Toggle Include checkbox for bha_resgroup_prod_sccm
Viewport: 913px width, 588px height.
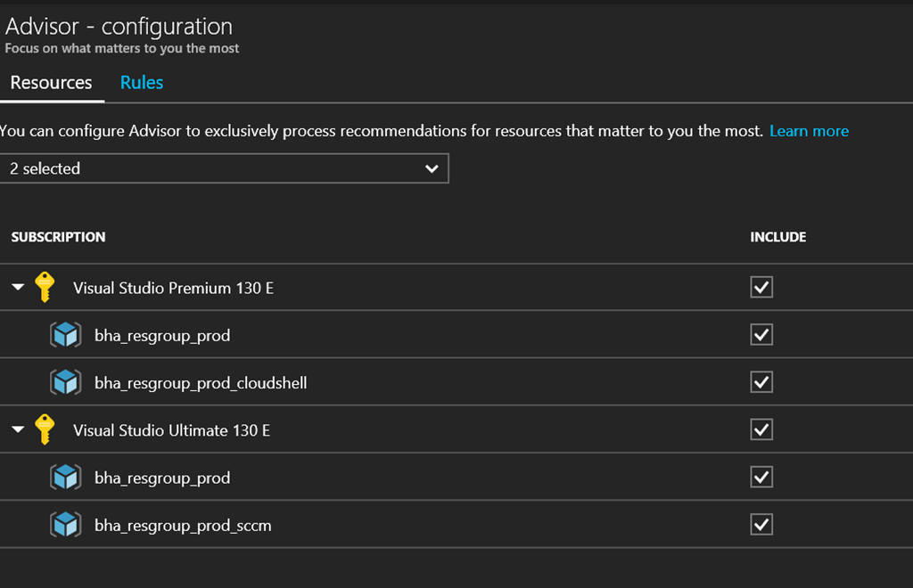(761, 525)
